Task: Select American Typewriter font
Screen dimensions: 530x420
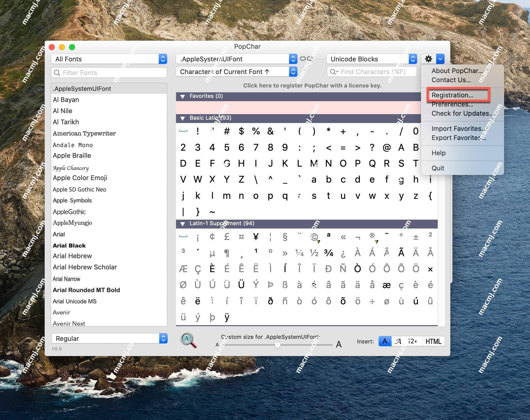Action: tap(109, 133)
